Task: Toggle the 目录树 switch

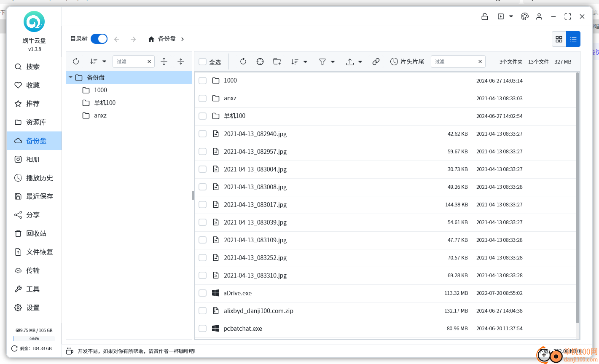Action: click(99, 39)
